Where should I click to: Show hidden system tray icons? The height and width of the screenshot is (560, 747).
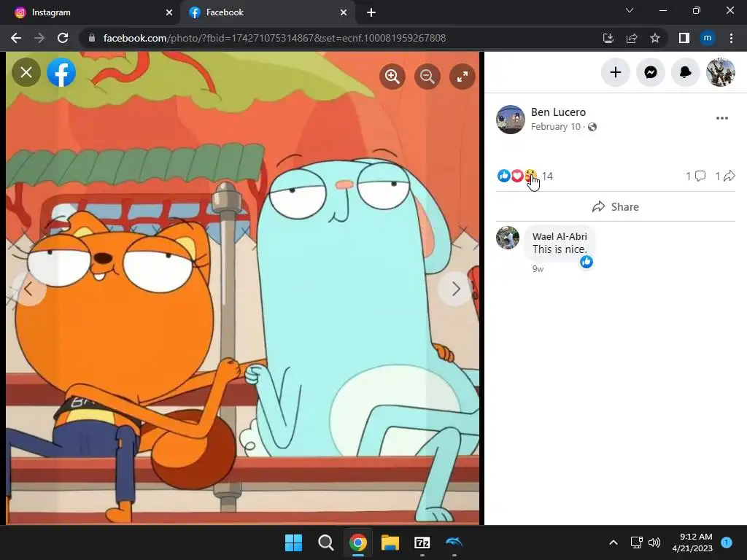pyautogui.click(x=614, y=542)
